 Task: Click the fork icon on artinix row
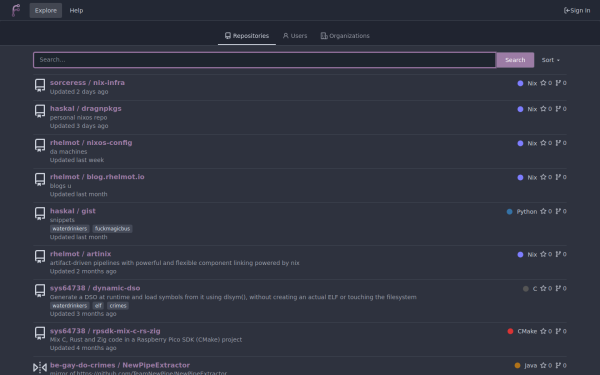(558, 254)
